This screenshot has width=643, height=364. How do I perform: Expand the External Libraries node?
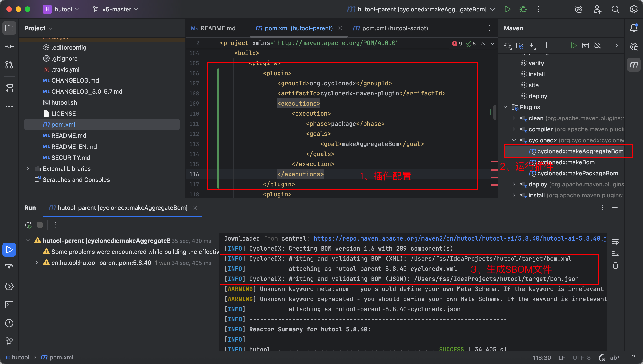coord(28,168)
